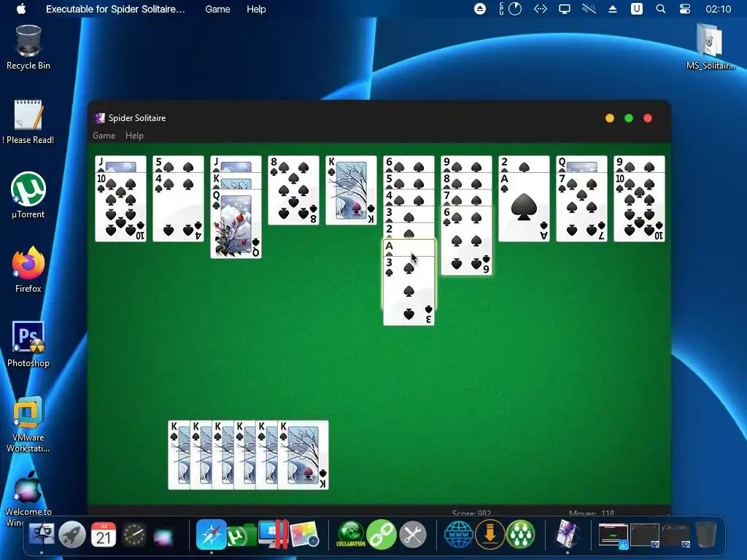Select the 8 of spades in fourth column
This screenshot has height=560, width=747.
pos(293,190)
